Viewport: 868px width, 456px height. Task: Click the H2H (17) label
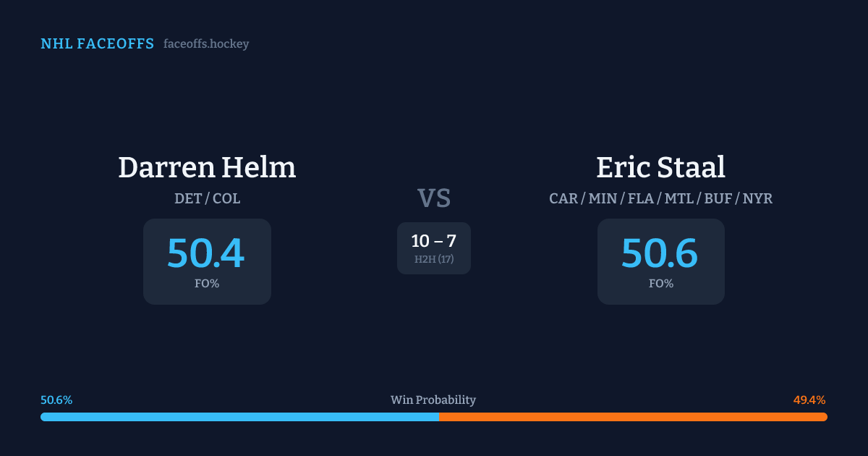(434, 259)
